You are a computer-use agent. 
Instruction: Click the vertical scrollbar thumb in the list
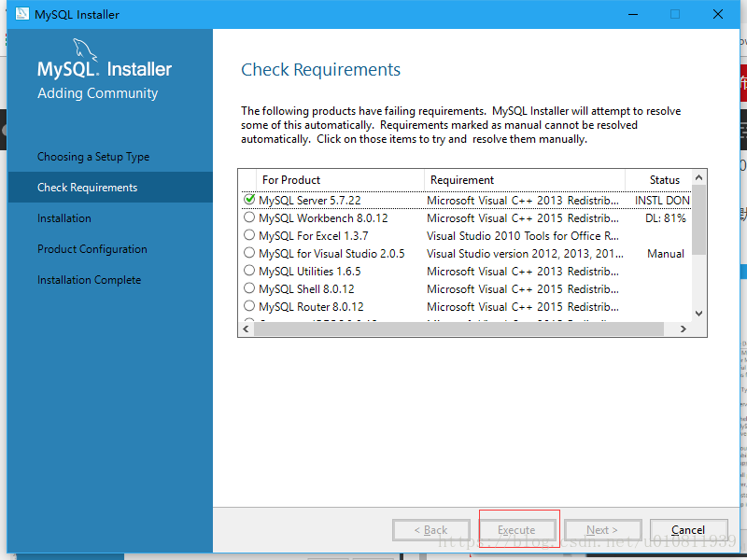pos(698,219)
